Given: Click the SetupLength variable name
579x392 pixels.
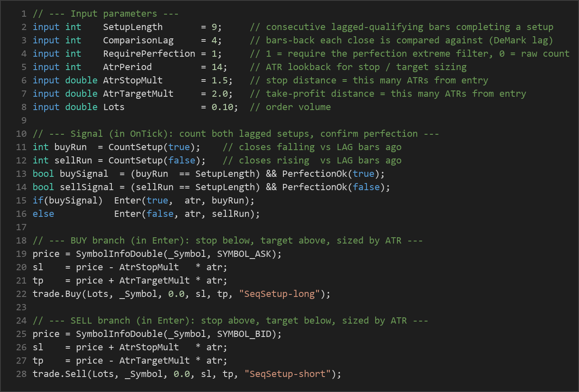Looking at the screenshot, I should (x=133, y=27).
